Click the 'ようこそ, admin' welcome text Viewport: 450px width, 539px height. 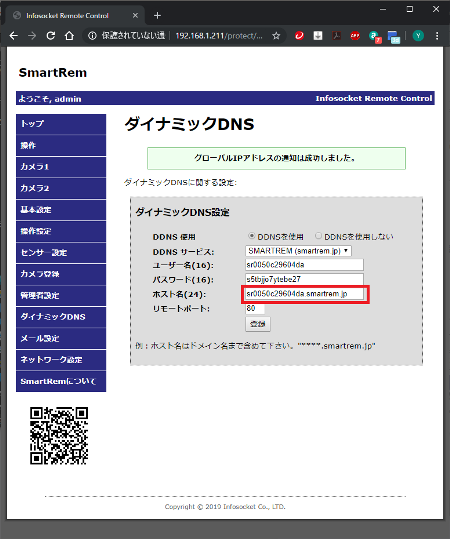50,99
